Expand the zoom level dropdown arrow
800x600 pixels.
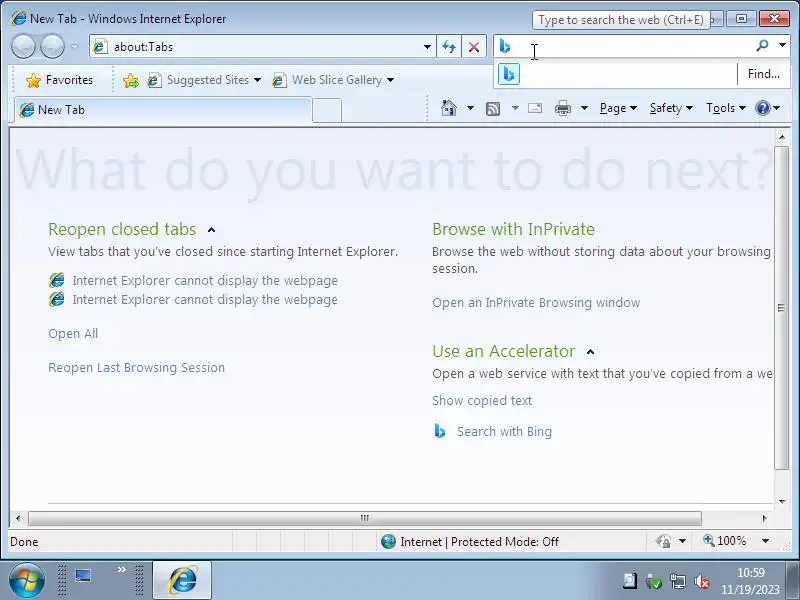tap(765, 541)
